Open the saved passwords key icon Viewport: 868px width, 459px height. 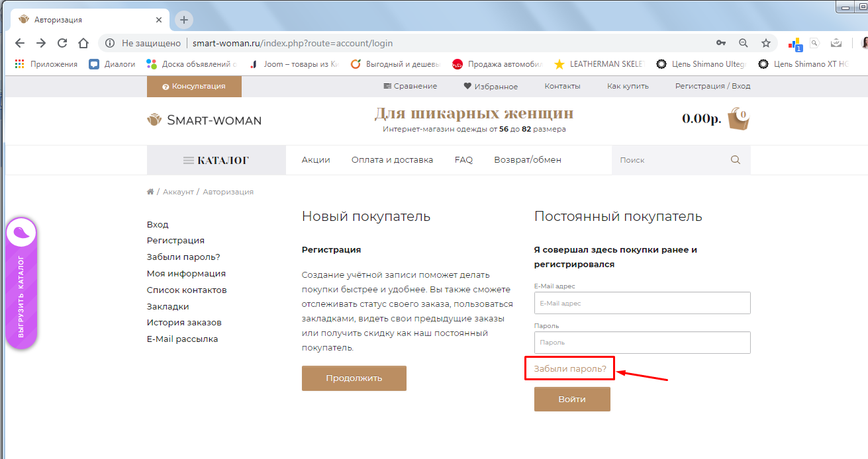pos(721,43)
